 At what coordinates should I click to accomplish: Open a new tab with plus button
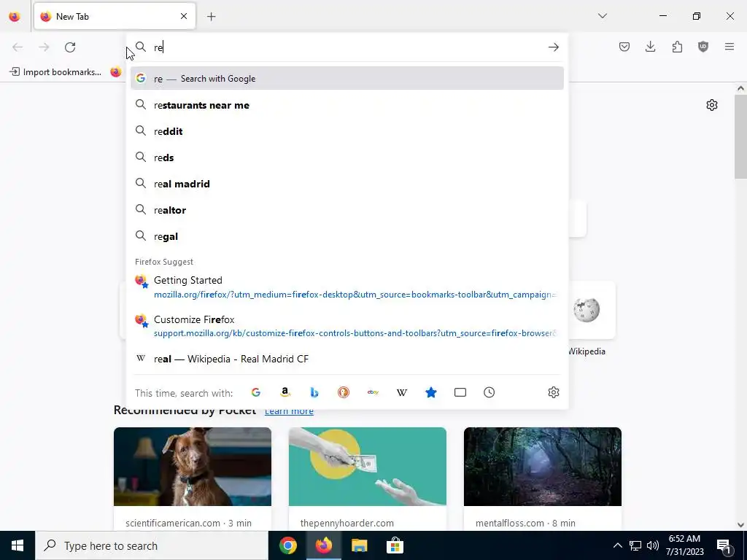212,17
